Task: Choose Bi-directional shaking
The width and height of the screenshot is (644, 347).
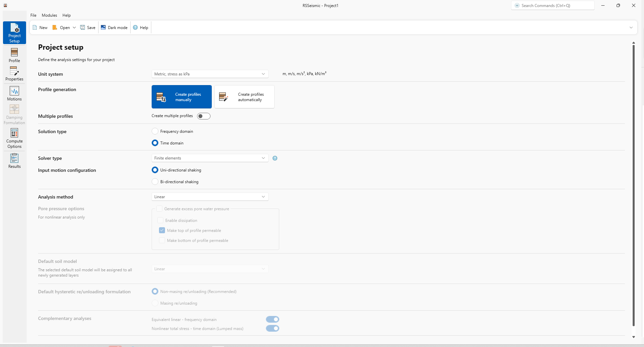Action: [x=155, y=182]
